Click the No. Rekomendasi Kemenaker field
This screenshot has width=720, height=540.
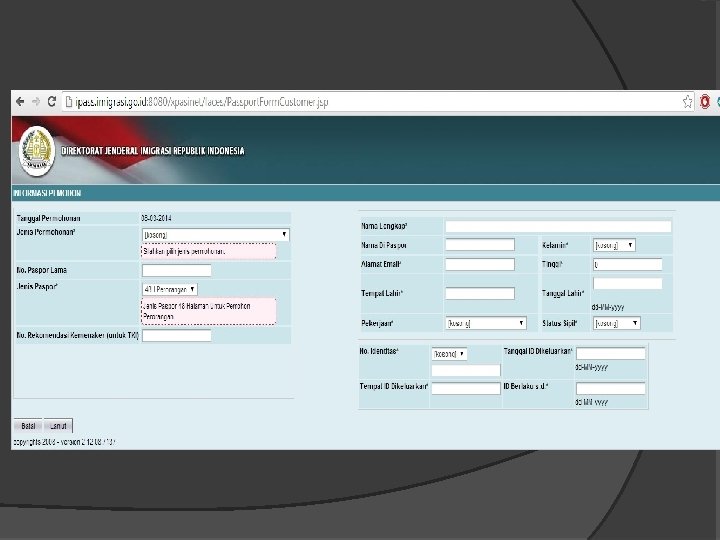[x=176, y=336]
